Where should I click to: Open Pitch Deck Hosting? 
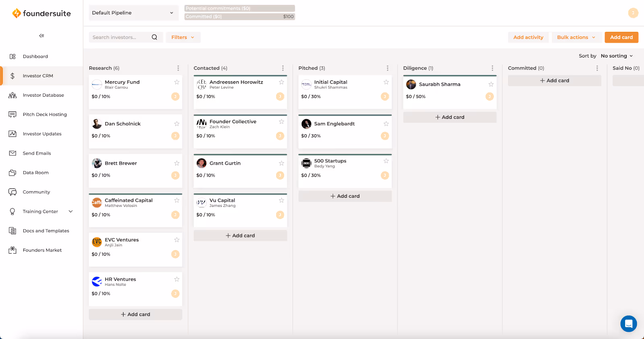(x=45, y=114)
